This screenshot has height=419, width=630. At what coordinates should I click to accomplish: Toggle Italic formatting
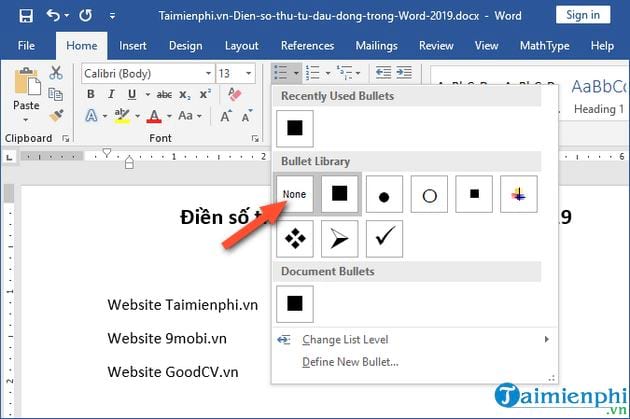pyautogui.click(x=111, y=94)
